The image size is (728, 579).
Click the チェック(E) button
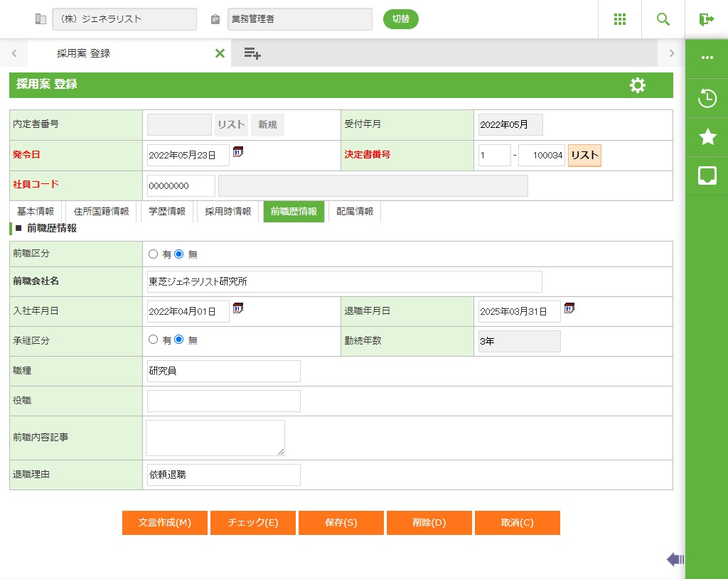253,523
